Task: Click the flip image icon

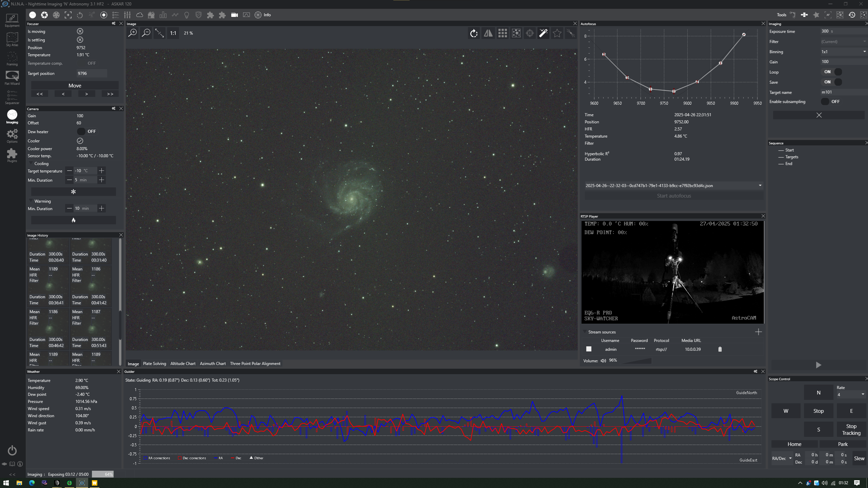Action: (x=488, y=33)
